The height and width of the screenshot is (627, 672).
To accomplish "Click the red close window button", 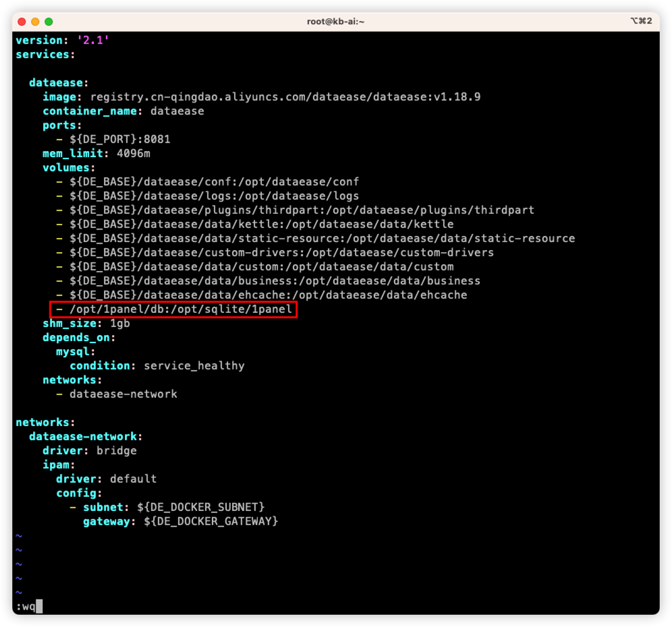I will pos(22,22).
